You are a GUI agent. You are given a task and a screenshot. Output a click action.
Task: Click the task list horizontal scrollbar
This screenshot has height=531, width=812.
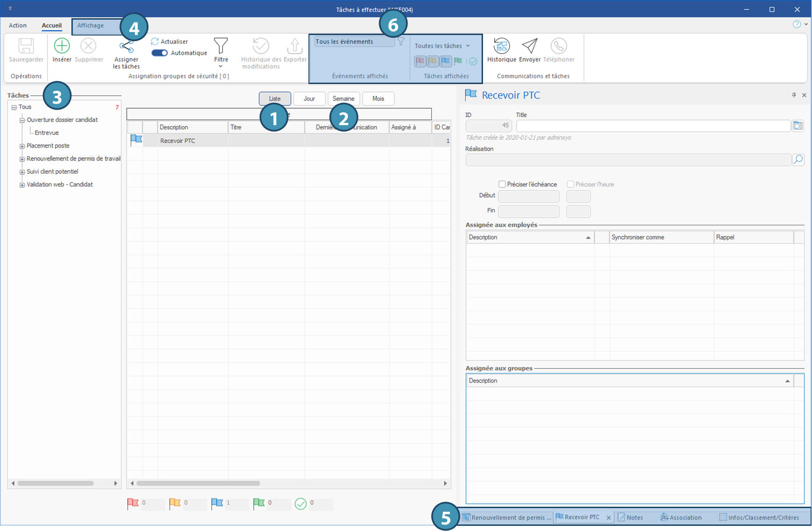pyautogui.click(x=198, y=483)
